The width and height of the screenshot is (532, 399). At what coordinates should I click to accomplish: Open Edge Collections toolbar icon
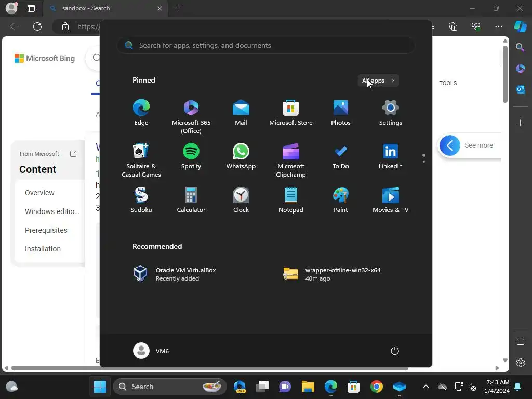pyautogui.click(x=453, y=26)
